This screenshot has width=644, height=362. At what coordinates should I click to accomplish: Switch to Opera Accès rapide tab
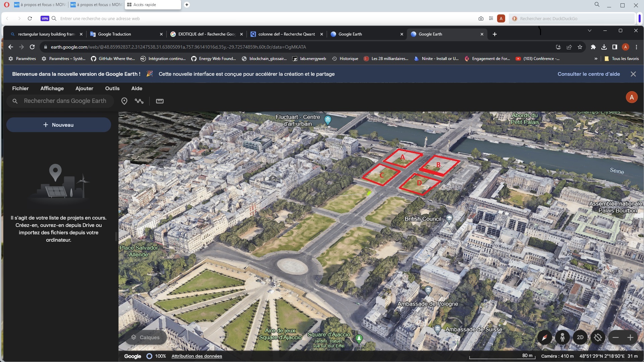coord(153,5)
